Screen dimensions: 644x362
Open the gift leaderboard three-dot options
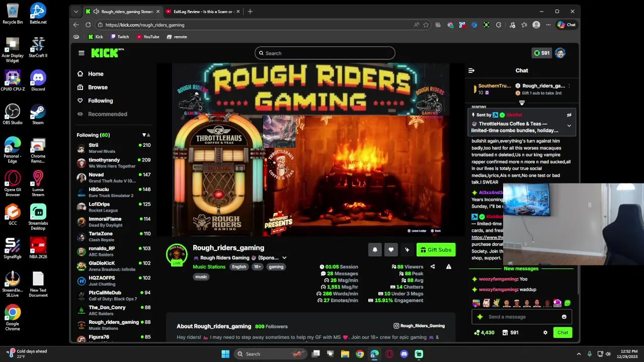[x=569, y=86]
